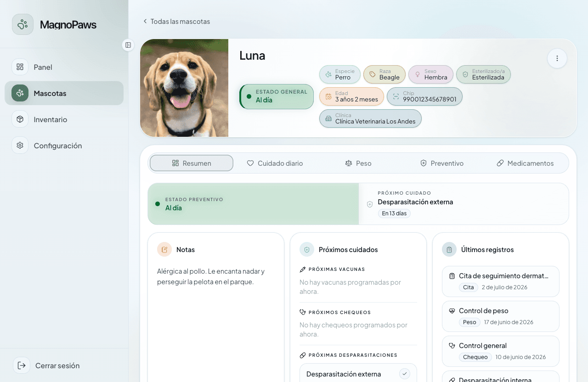Click the shield icon in Esterilizada chip
Screen dimensions: 588x382
pos(465,74)
